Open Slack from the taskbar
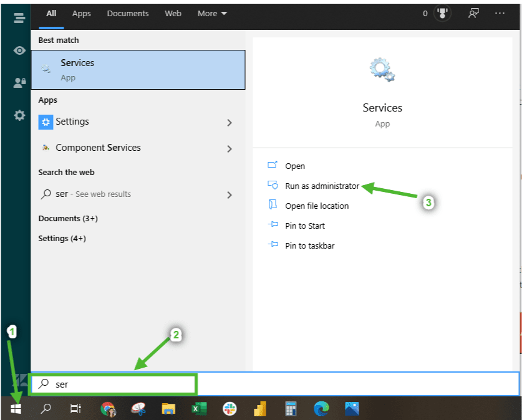This screenshot has width=522, height=420. tap(230, 409)
